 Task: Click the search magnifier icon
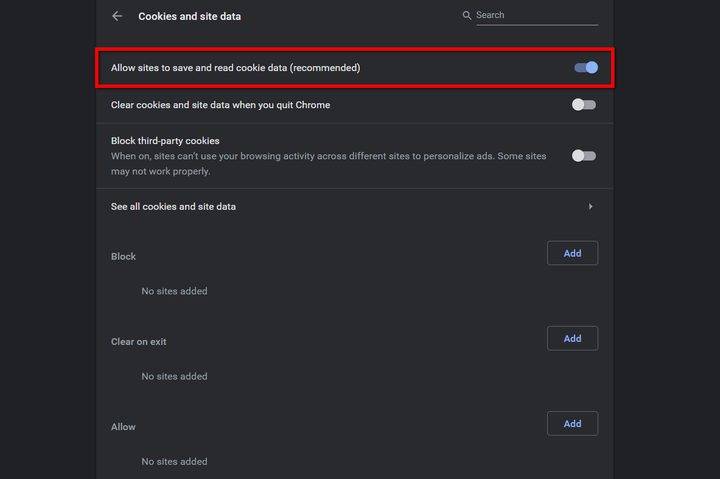(467, 15)
